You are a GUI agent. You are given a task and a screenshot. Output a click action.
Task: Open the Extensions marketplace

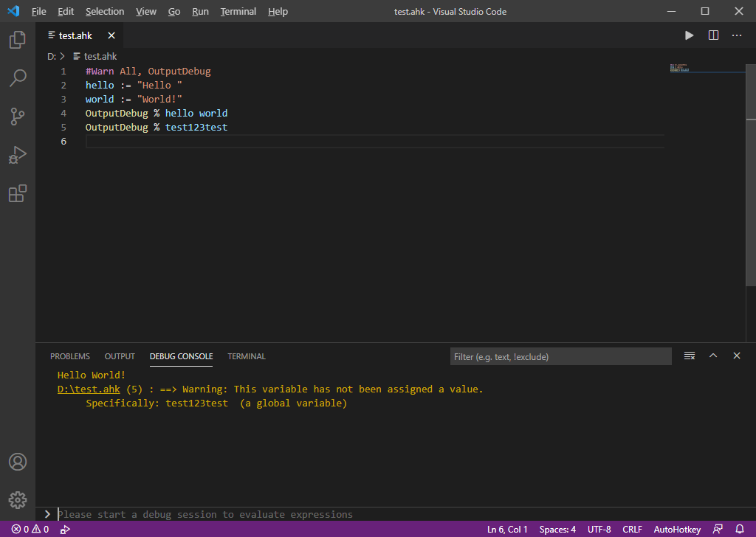(x=18, y=193)
